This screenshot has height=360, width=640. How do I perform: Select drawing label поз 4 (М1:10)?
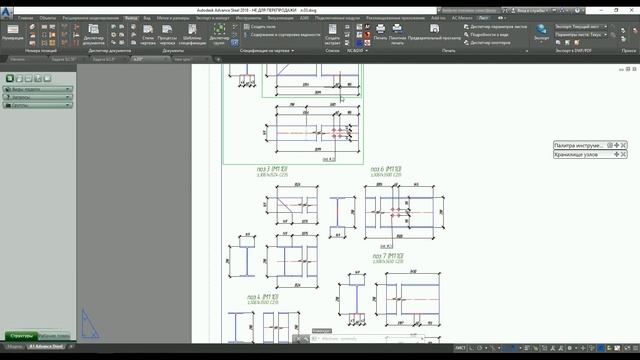pos(262,297)
